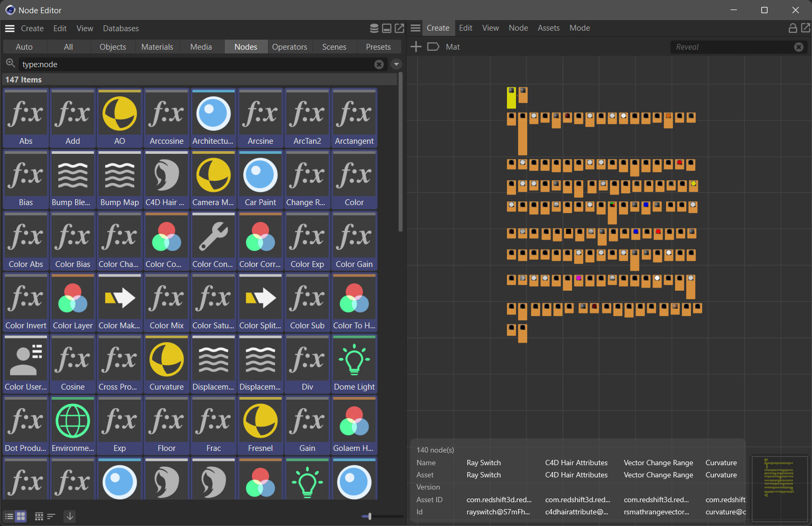The width and height of the screenshot is (812, 526).
Task: Select the ArcTan2 node
Action: click(307, 117)
